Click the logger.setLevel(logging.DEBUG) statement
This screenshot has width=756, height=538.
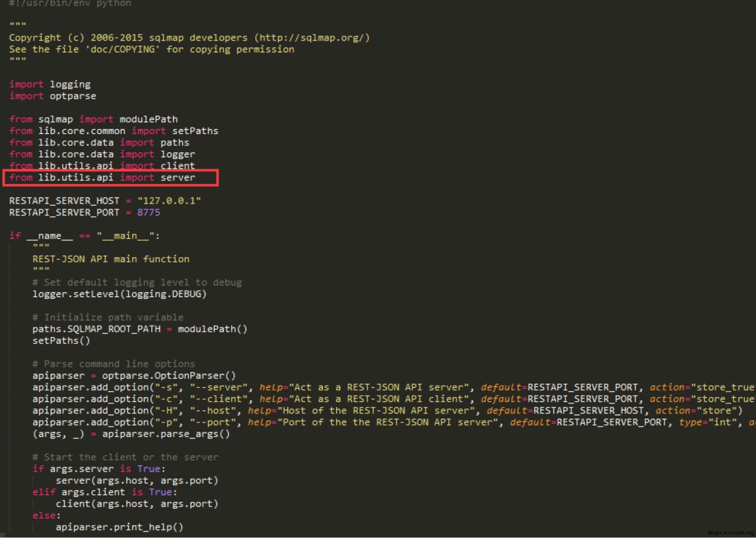(x=119, y=294)
